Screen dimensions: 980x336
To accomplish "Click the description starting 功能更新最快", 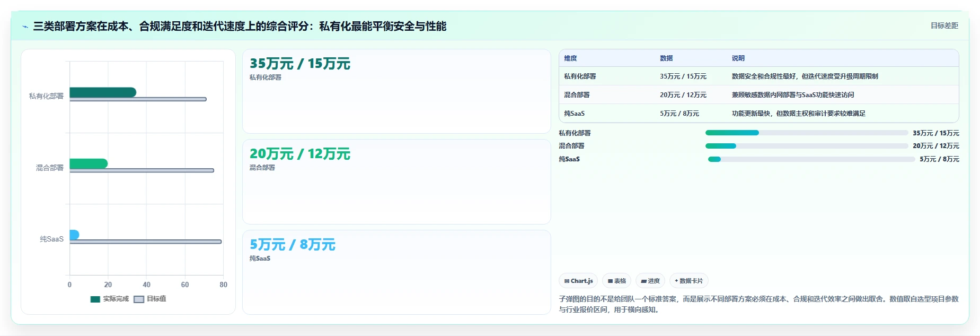I will point(799,114).
